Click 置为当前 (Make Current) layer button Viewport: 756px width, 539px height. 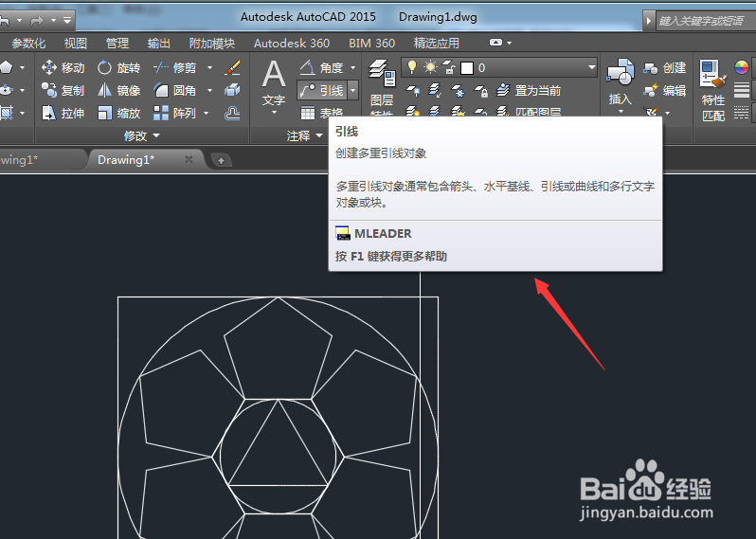click(x=529, y=90)
